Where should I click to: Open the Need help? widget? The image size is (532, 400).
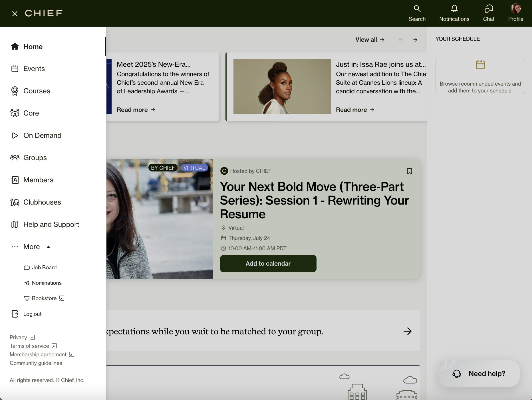click(x=478, y=373)
